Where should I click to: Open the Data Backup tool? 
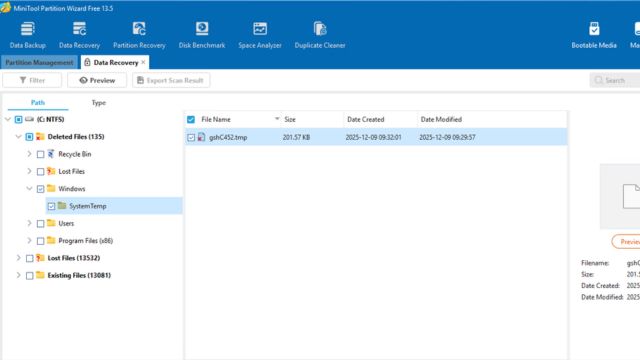(x=27, y=35)
